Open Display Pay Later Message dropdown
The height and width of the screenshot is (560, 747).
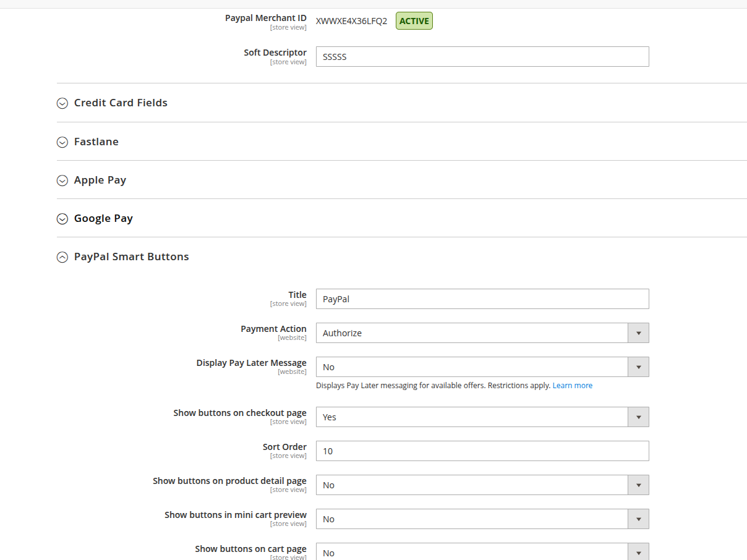point(482,367)
